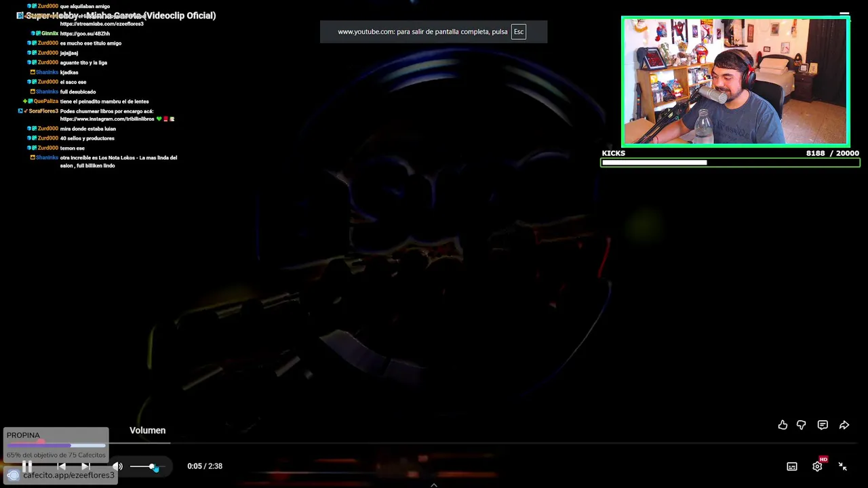Mute the video with speaker icon
Image resolution: width=868 pixels, height=488 pixels.
point(117,466)
